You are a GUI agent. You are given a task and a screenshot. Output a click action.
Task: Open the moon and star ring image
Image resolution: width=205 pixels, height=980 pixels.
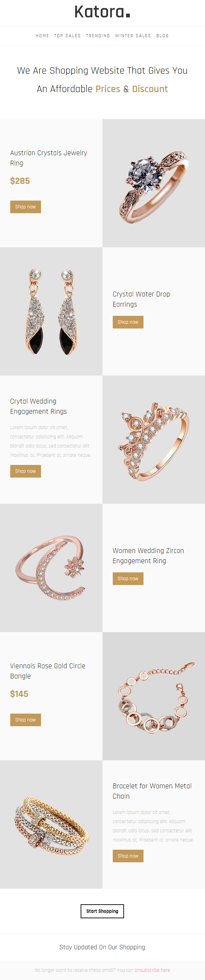51,568
